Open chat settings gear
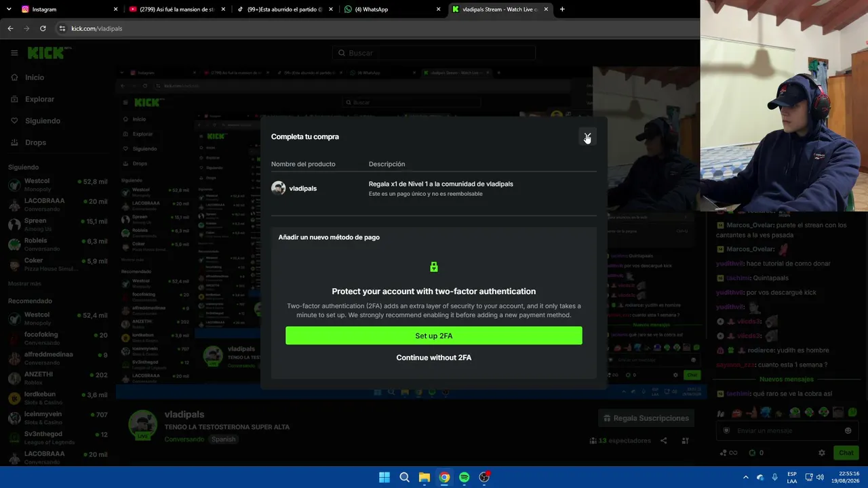The image size is (868, 488). [822, 453]
